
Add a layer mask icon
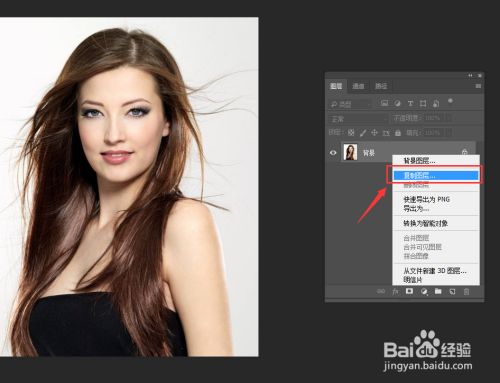(x=409, y=291)
